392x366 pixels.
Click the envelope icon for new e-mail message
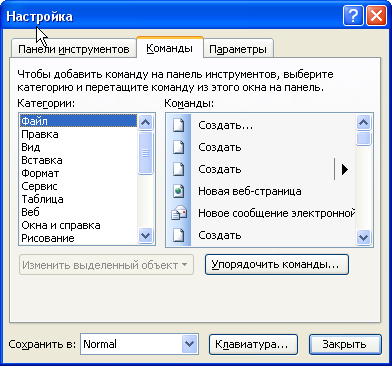[x=179, y=213]
